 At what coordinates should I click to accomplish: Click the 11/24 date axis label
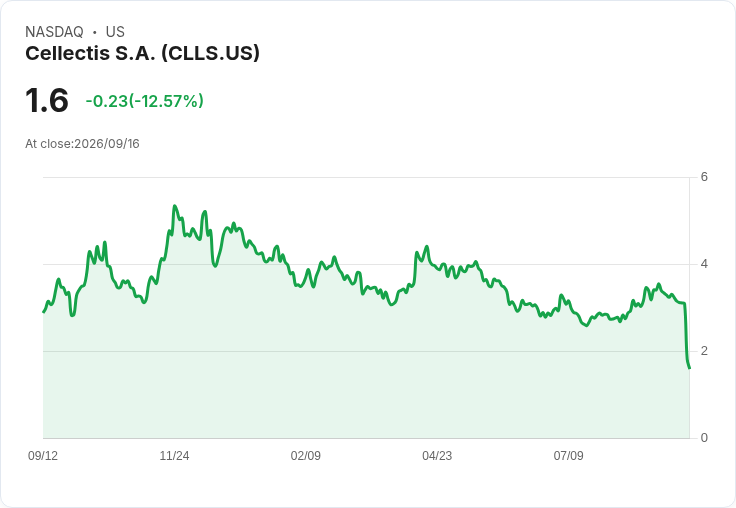pos(174,455)
